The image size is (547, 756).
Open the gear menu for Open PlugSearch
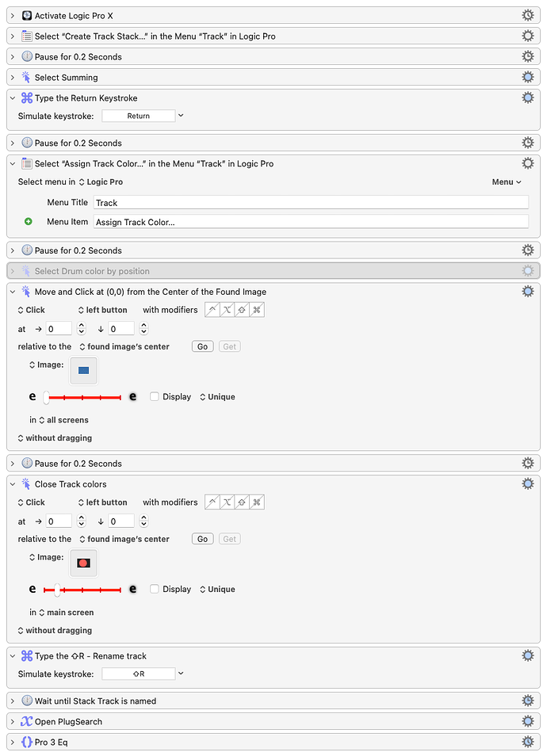tap(528, 721)
